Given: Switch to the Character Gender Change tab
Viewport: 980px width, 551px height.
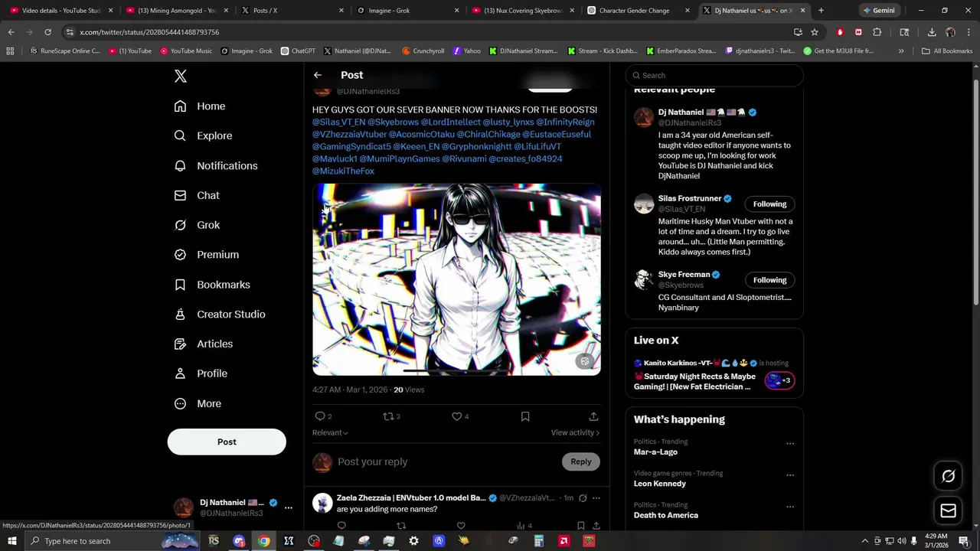Looking at the screenshot, I should 638,11.
